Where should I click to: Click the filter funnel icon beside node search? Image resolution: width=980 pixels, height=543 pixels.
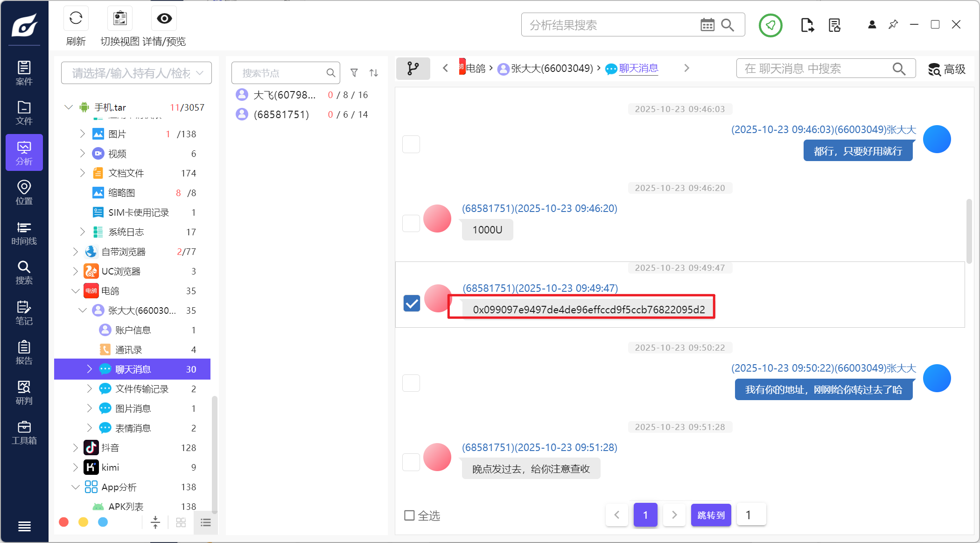click(354, 73)
